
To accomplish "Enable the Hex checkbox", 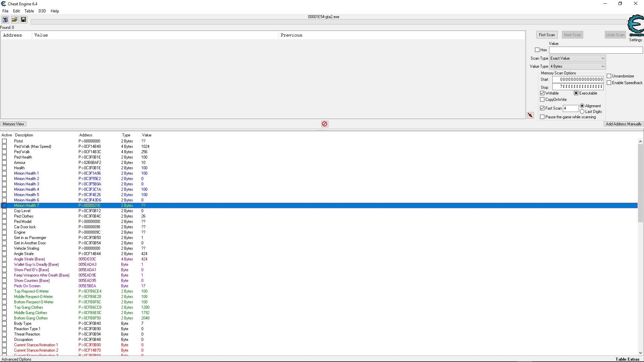I will [537, 50].
